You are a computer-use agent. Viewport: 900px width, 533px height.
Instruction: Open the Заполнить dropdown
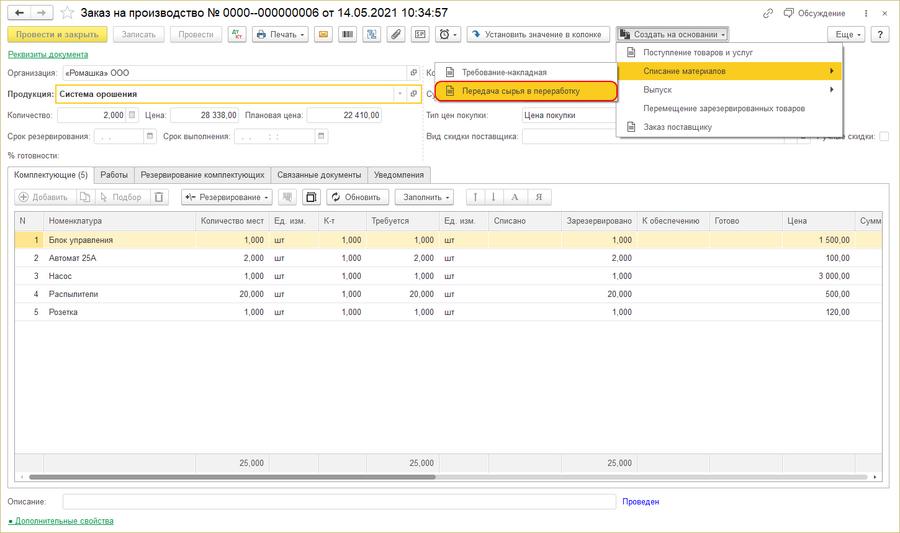(424, 197)
